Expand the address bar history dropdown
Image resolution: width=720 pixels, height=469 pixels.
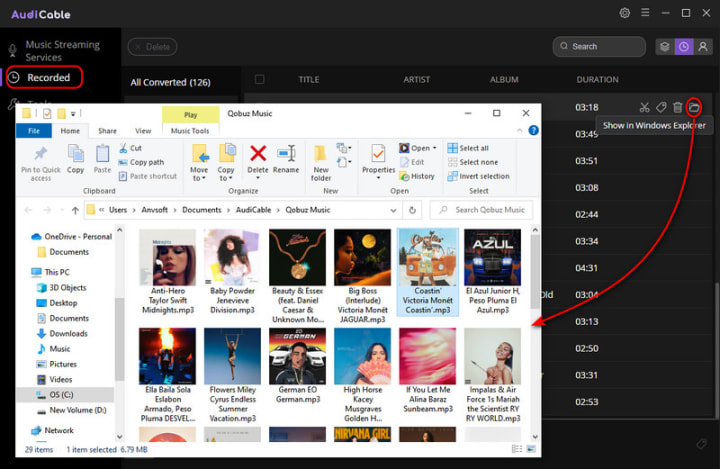pyautogui.click(x=393, y=210)
